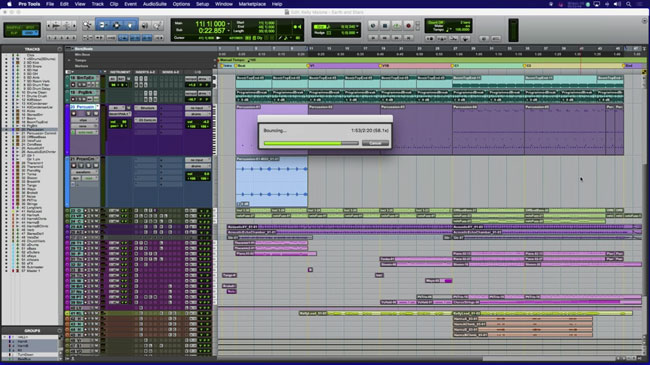Viewport: 650px width, 365px height.
Task: Open PrcsnCm track view selector 'waveform'
Action: tap(85, 172)
